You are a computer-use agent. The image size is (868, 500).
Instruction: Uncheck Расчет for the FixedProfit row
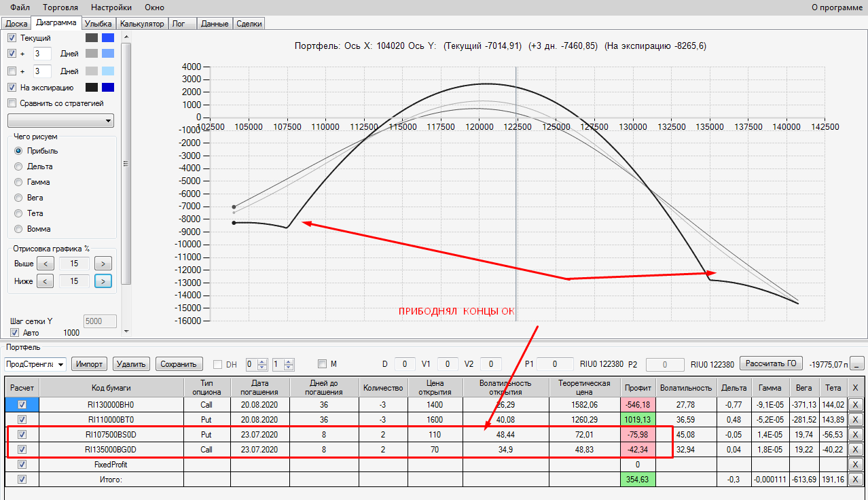coord(22,465)
